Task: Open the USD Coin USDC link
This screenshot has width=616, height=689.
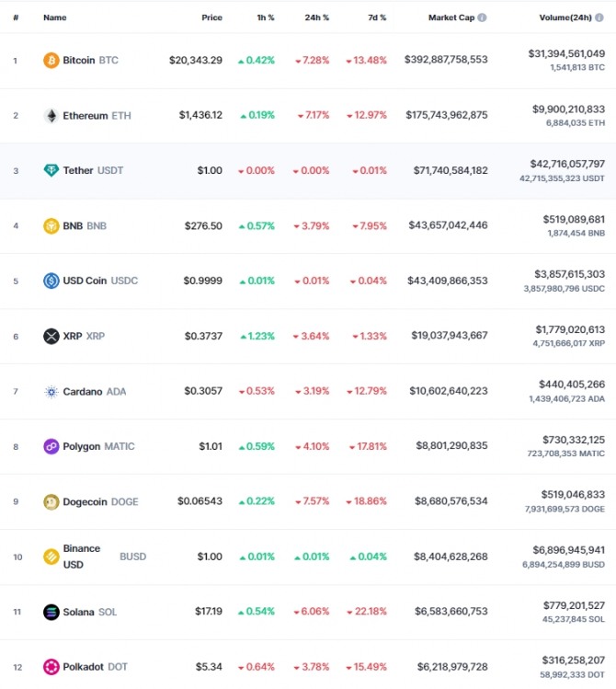Action: pos(100,281)
